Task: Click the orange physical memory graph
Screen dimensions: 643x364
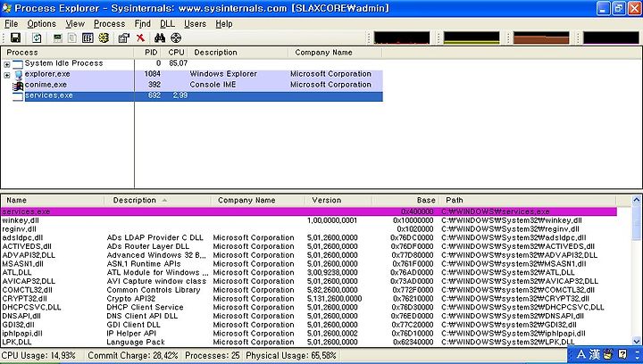Action: pos(541,37)
